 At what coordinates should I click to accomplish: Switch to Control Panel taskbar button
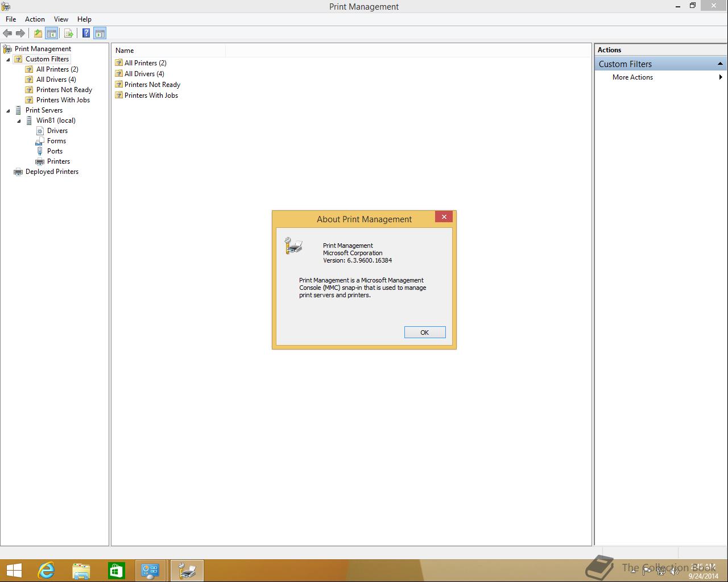pos(150,571)
